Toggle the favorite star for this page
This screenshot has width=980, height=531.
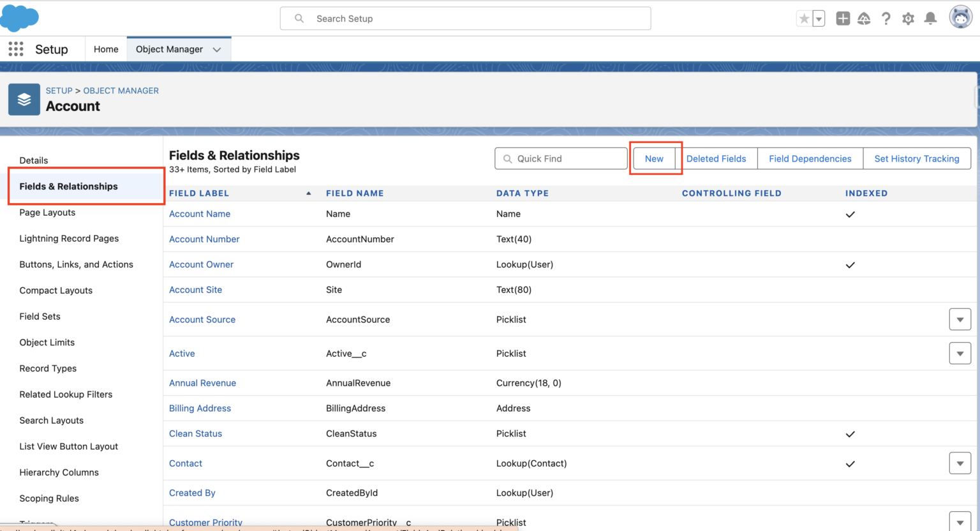click(804, 19)
